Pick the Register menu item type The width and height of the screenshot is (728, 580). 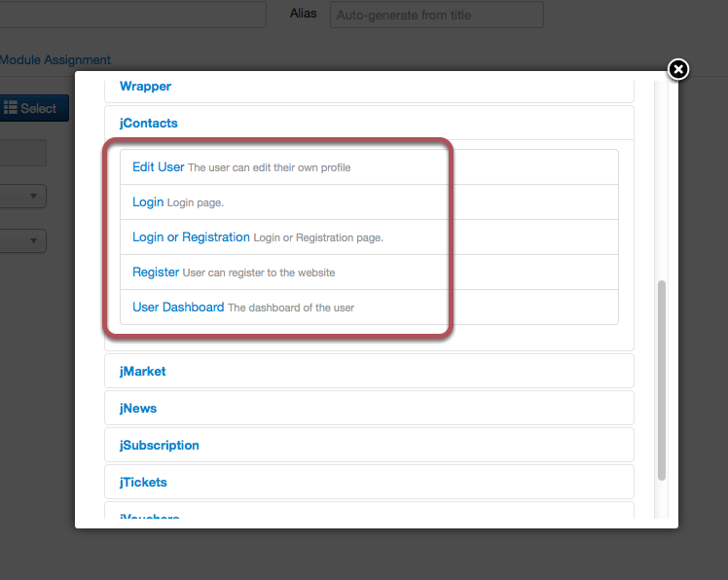point(156,272)
